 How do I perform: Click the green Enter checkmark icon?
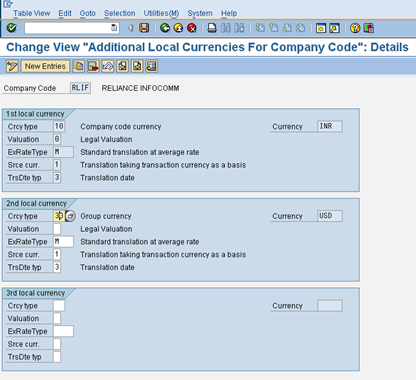12,28
